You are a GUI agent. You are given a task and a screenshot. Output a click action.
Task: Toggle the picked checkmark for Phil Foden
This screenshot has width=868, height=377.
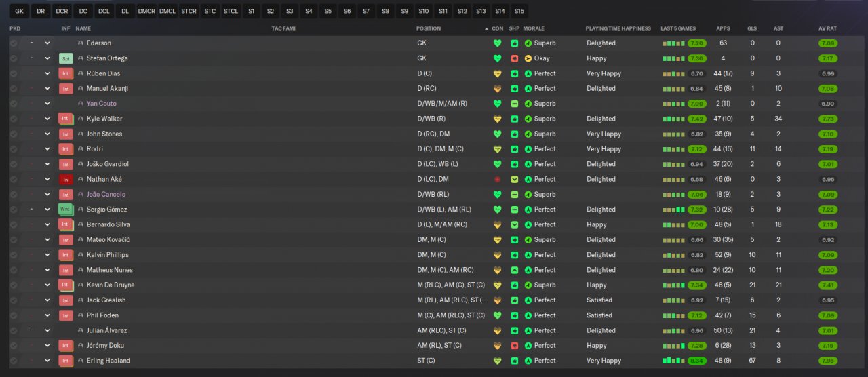click(x=14, y=315)
